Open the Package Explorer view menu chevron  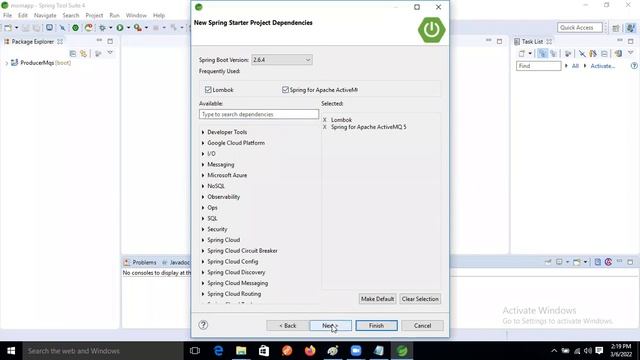click(110, 53)
